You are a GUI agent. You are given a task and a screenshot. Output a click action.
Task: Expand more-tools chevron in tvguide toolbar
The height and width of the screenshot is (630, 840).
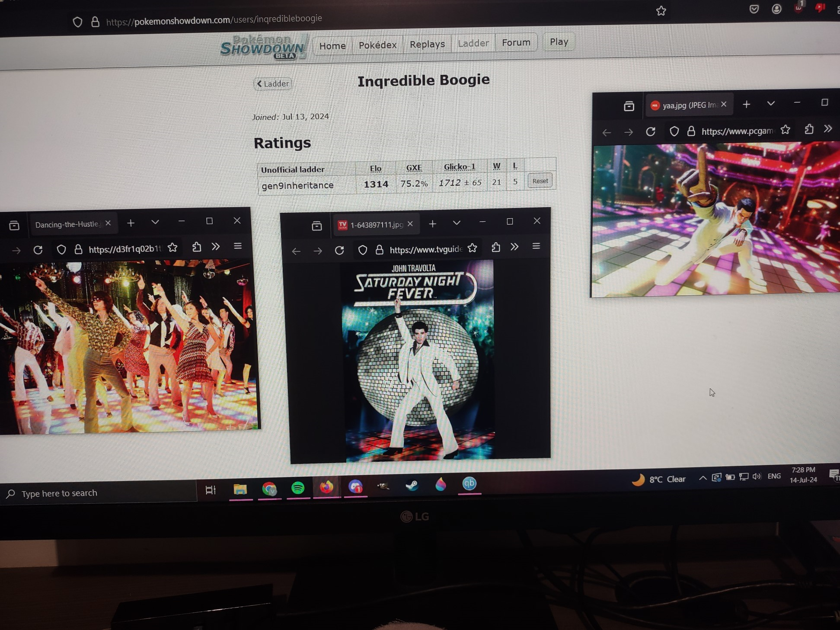tap(514, 246)
